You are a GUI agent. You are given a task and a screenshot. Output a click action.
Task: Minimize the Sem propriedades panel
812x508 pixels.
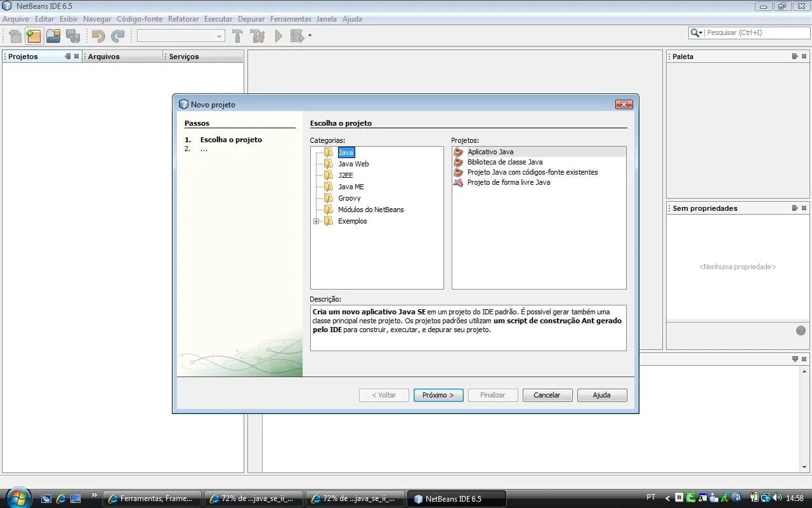click(x=795, y=208)
